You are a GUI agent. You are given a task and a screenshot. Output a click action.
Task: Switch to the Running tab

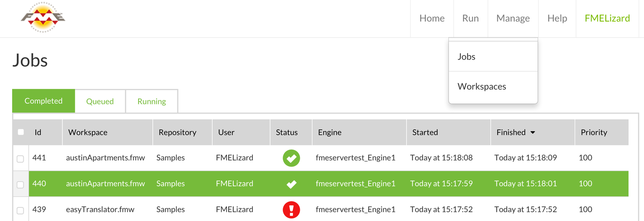click(152, 102)
